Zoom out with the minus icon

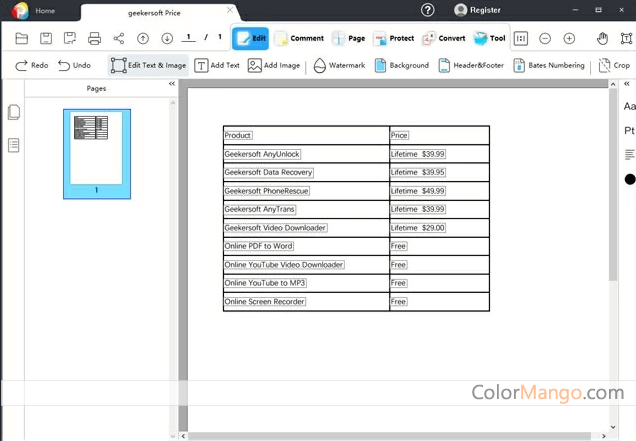tap(545, 39)
